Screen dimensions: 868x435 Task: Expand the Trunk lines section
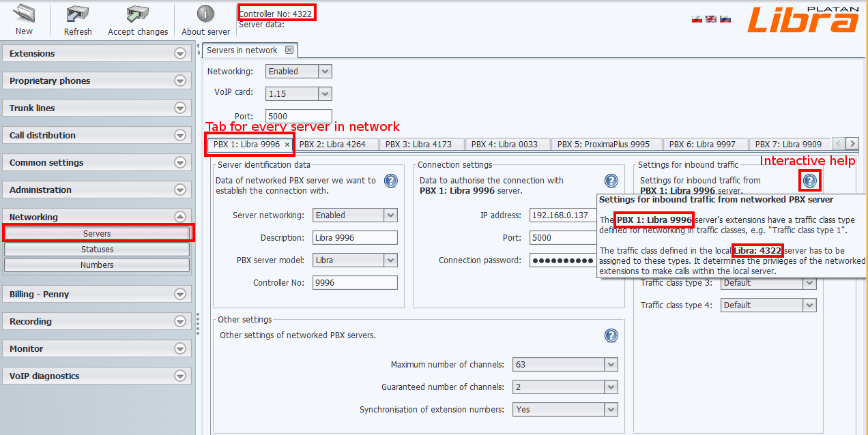click(179, 108)
